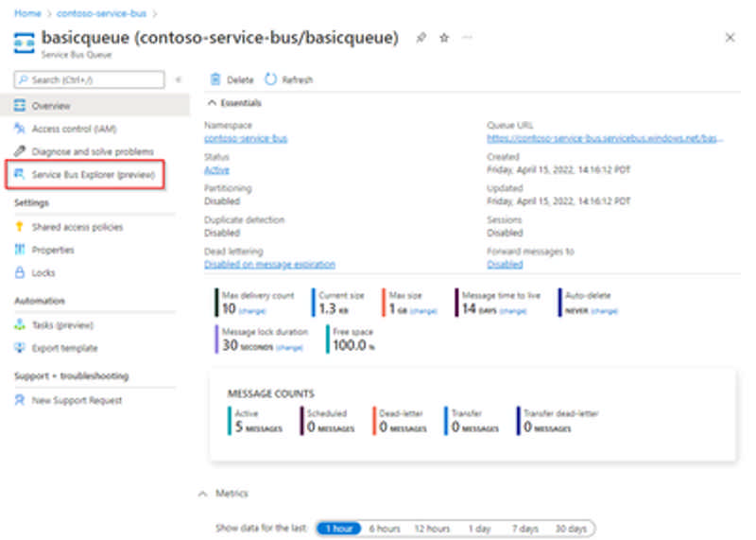This screenshot has height=540, width=756.
Task: Open the Properties menu item
Action: point(53,250)
